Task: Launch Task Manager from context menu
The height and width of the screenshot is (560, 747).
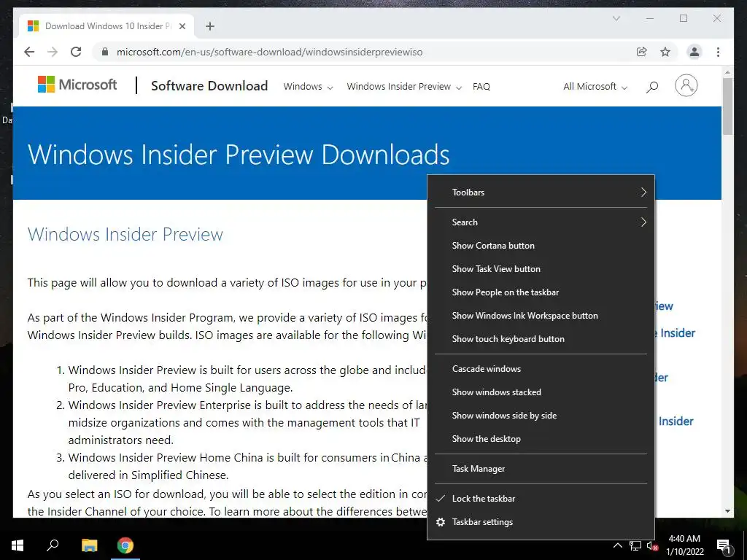Action: (x=541, y=469)
